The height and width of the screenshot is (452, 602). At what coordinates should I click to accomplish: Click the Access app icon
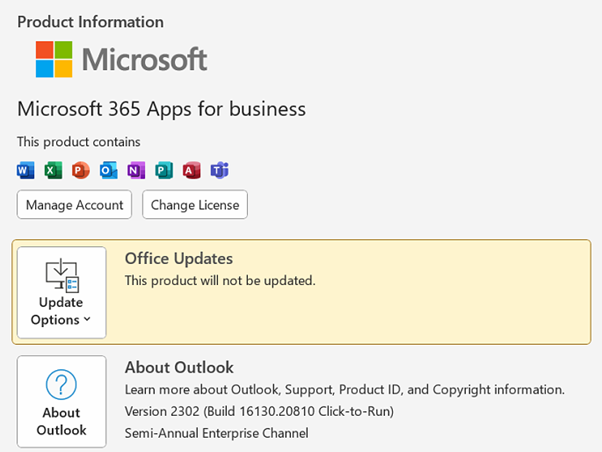pyautogui.click(x=192, y=170)
